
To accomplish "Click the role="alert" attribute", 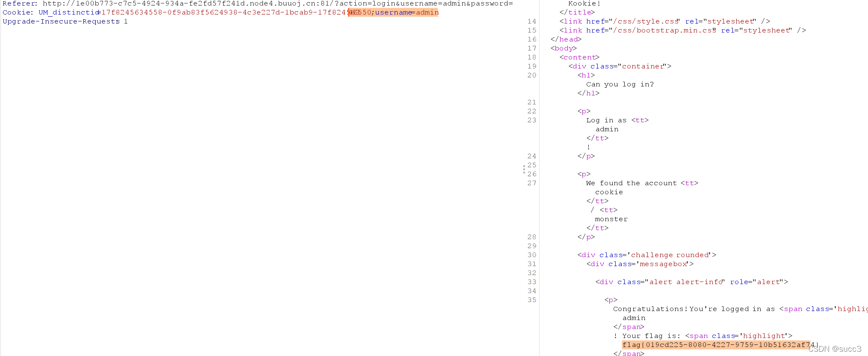I will tap(757, 282).
